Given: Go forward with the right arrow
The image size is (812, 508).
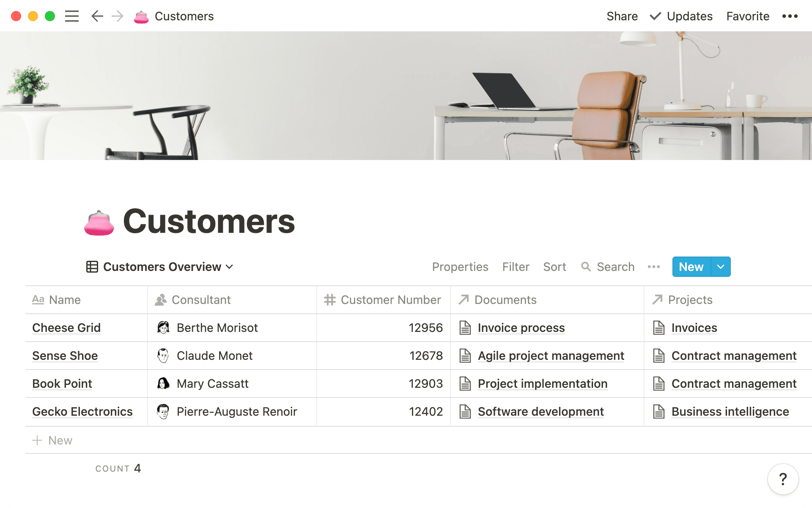Looking at the screenshot, I should pos(118,16).
